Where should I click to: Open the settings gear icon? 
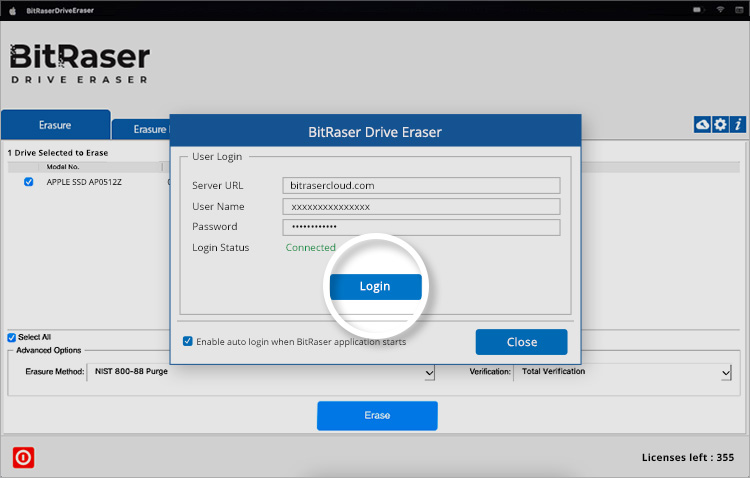720,125
